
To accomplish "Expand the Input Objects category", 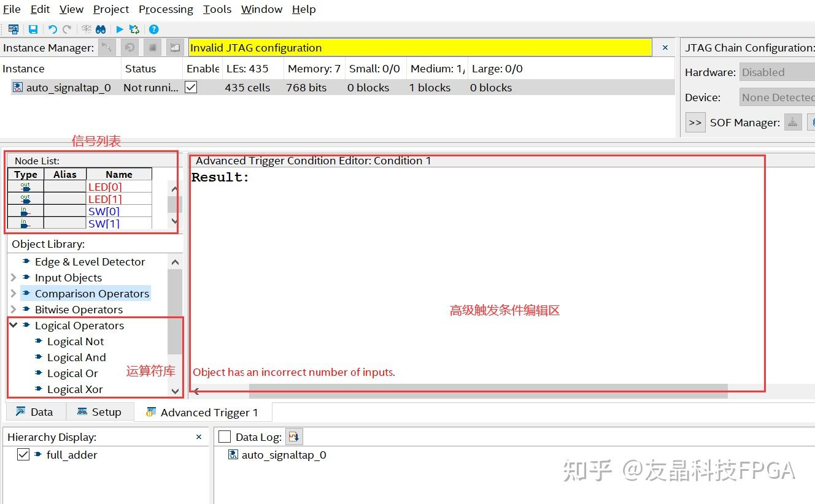I will (14, 277).
